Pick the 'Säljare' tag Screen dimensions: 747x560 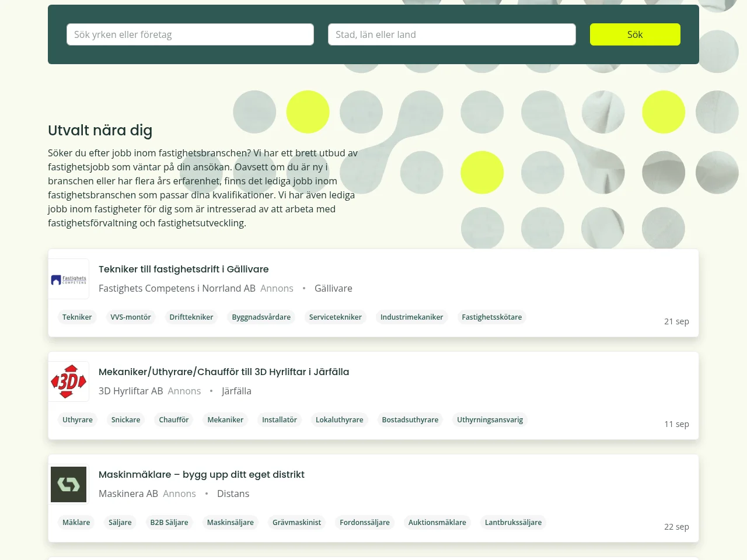click(120, 523)
